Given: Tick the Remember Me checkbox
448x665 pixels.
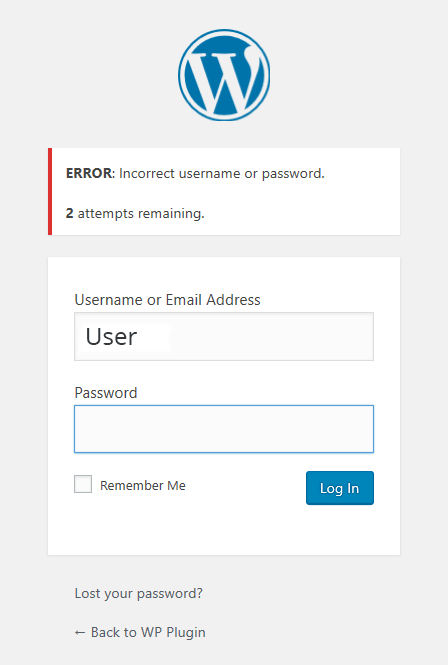Looking at the screenshot, I should click(83, 484).
